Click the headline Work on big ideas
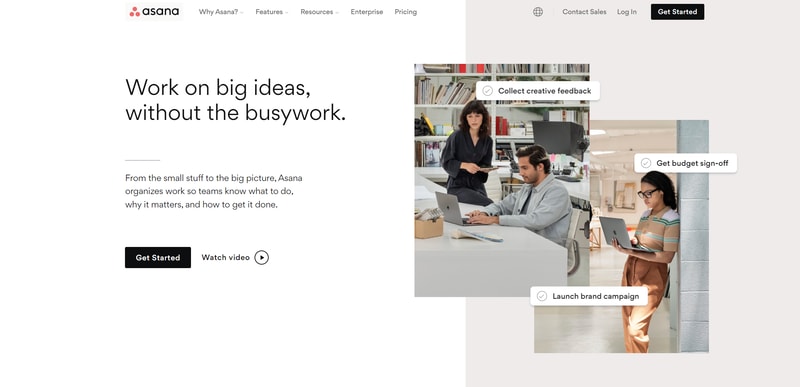800x387 pixels. [x=235, y=100]
